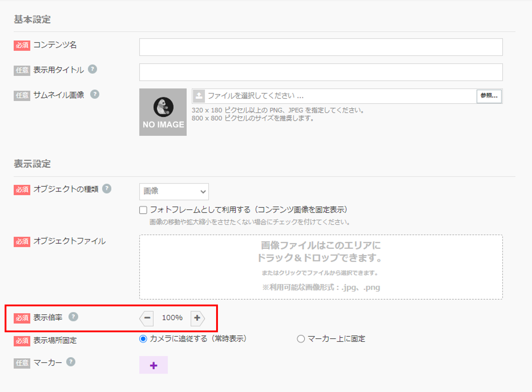Select マーカー上に固定 radio option
This screenshot has height=392, width=532.
pos(301,339)
